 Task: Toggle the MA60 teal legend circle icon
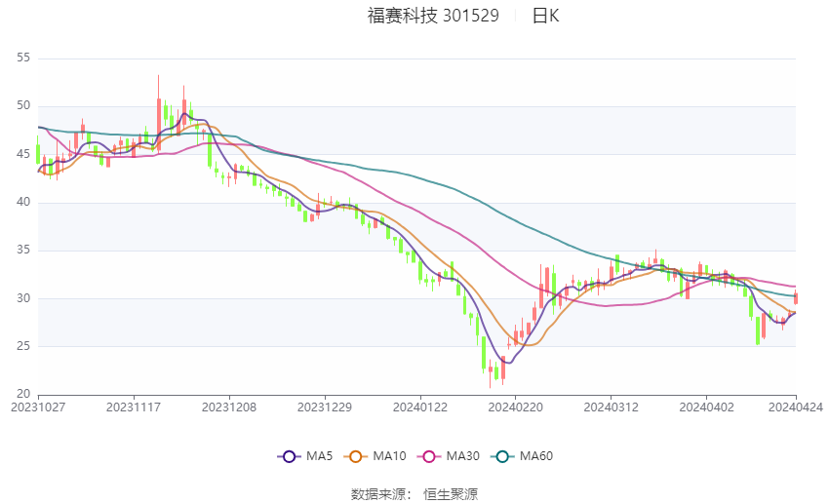(502, 456)
